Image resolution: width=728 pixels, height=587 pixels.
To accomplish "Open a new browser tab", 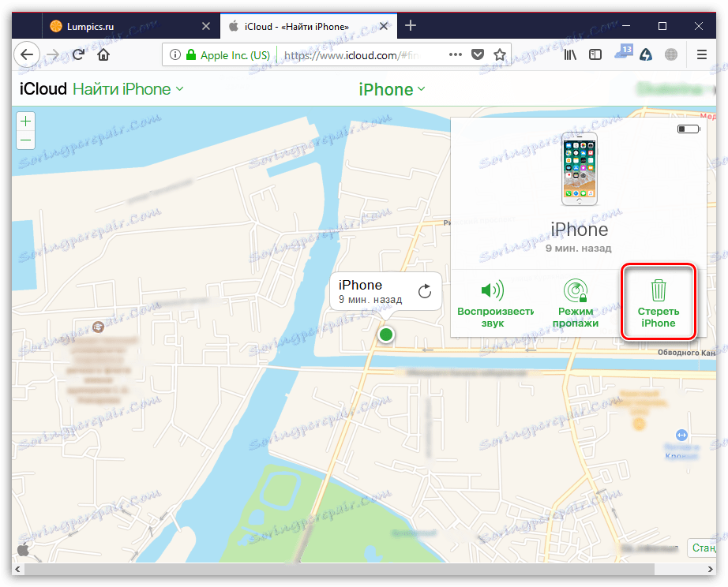I will coord(411,25).
